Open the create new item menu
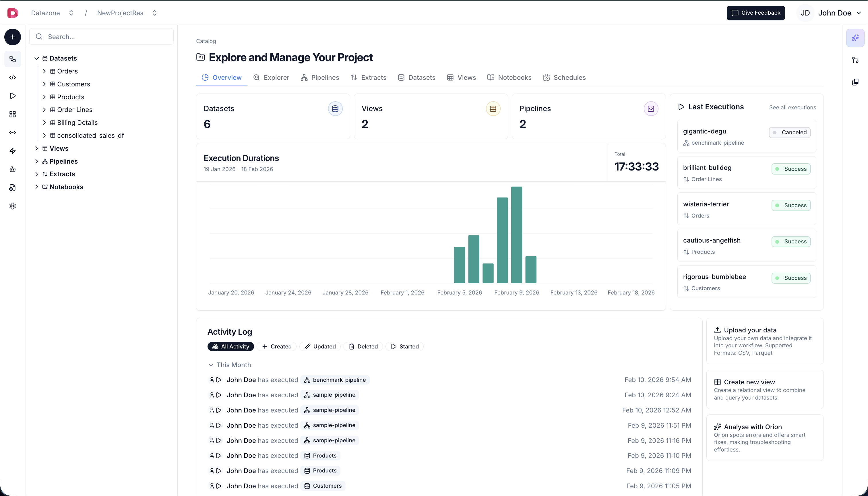 12,37
